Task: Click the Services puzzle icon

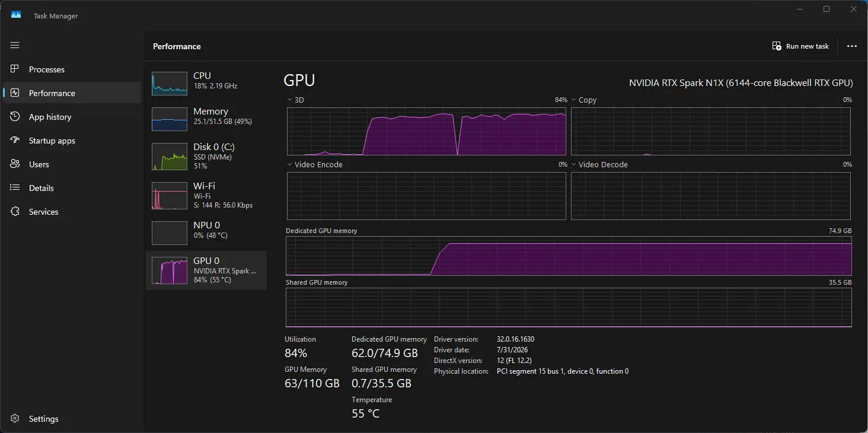Action: click(15, 212)
